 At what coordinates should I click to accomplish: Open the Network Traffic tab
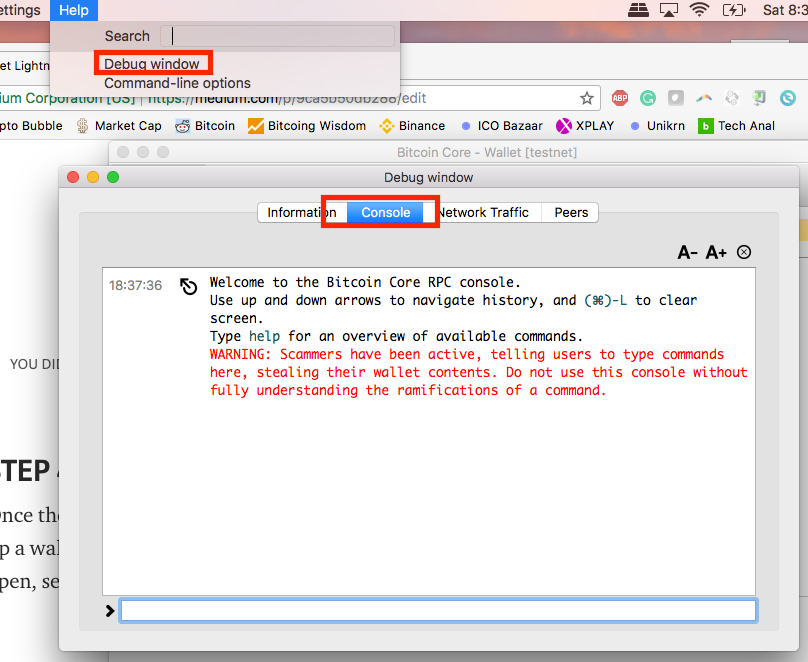point(483,212)
